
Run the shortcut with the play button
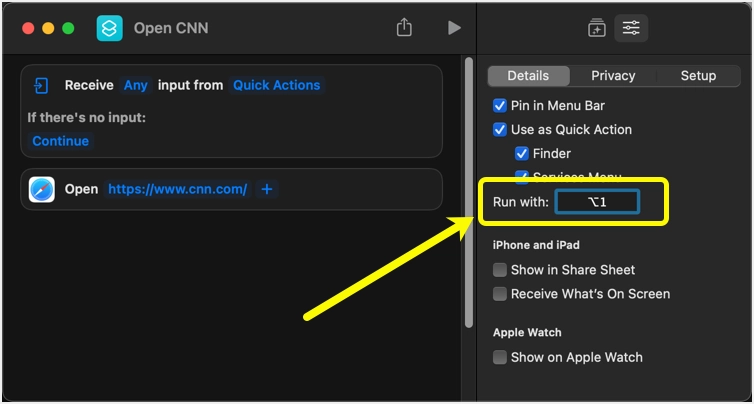tap(454, 28)
